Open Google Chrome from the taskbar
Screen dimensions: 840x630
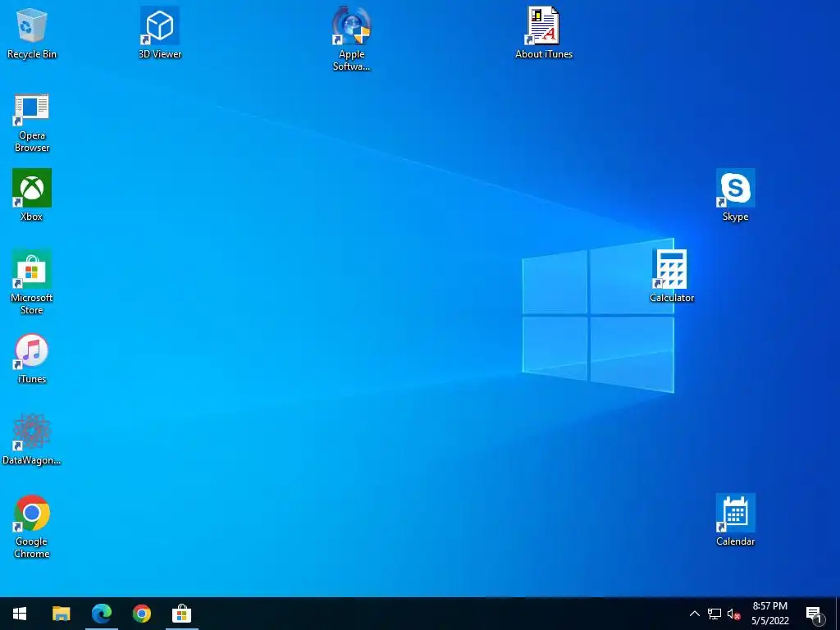pos(141,614)
